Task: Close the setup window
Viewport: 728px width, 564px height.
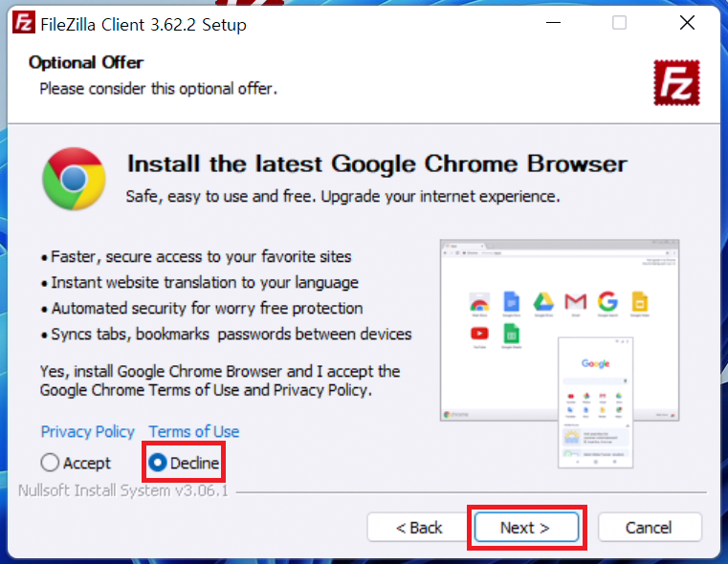Action: [x=687, y=22]
